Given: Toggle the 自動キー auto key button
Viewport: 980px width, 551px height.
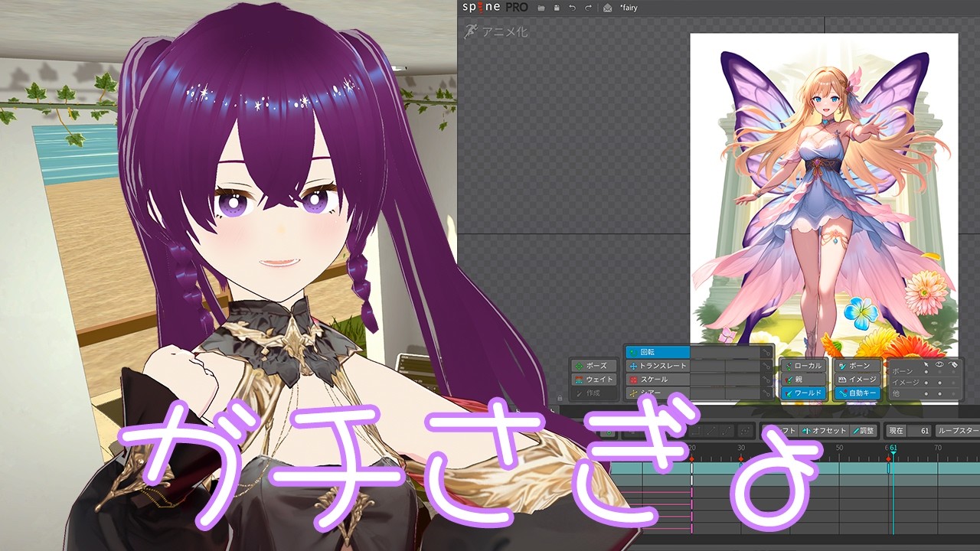Looking at the screenshot, I should pos(857,393).
